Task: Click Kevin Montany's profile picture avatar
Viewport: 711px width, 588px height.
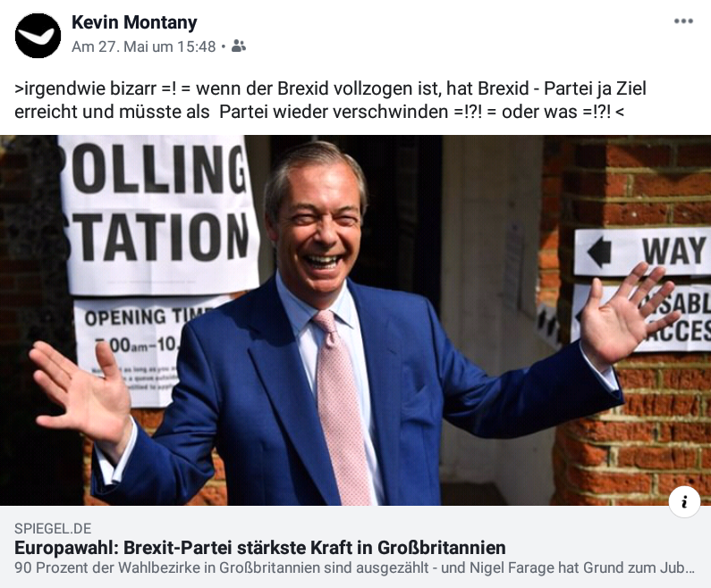Action: 38,36
